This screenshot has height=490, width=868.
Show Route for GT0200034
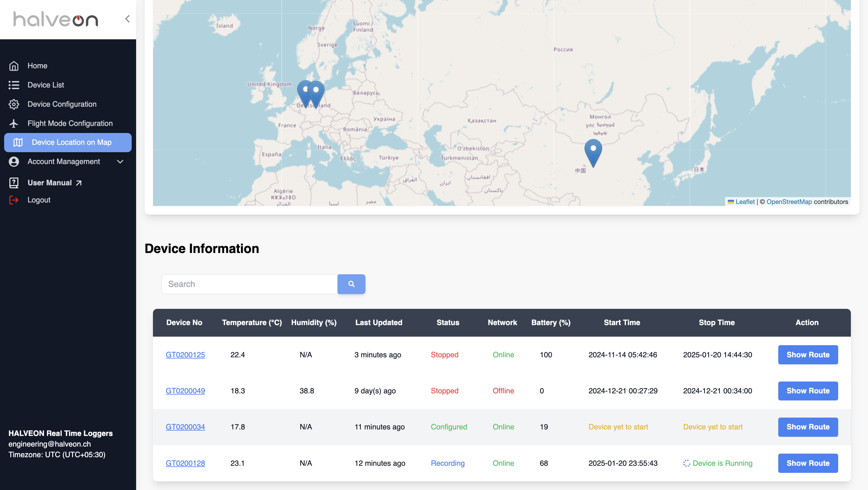point(808,427)
